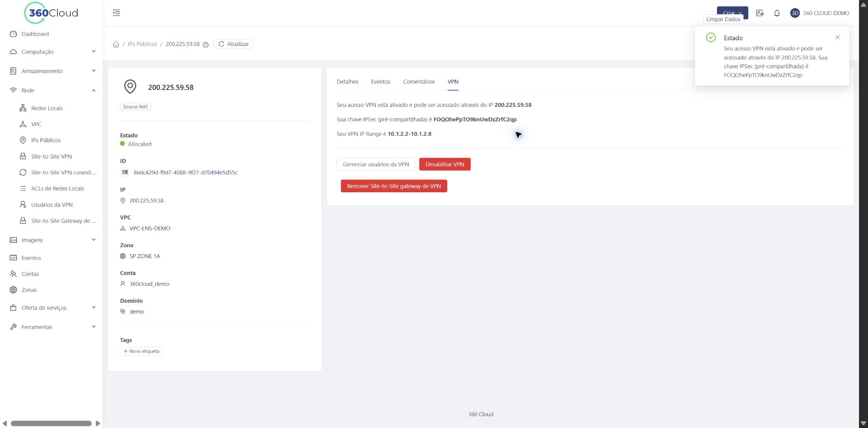Open Eventos in the sidebar
Screen dimensions: 868x428
(x=31, y=258)
